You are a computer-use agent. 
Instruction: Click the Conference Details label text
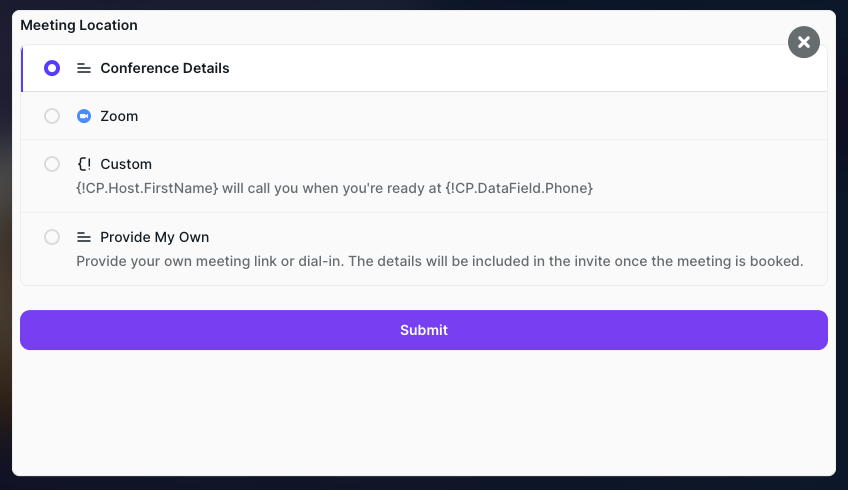[x=165, y=69]
